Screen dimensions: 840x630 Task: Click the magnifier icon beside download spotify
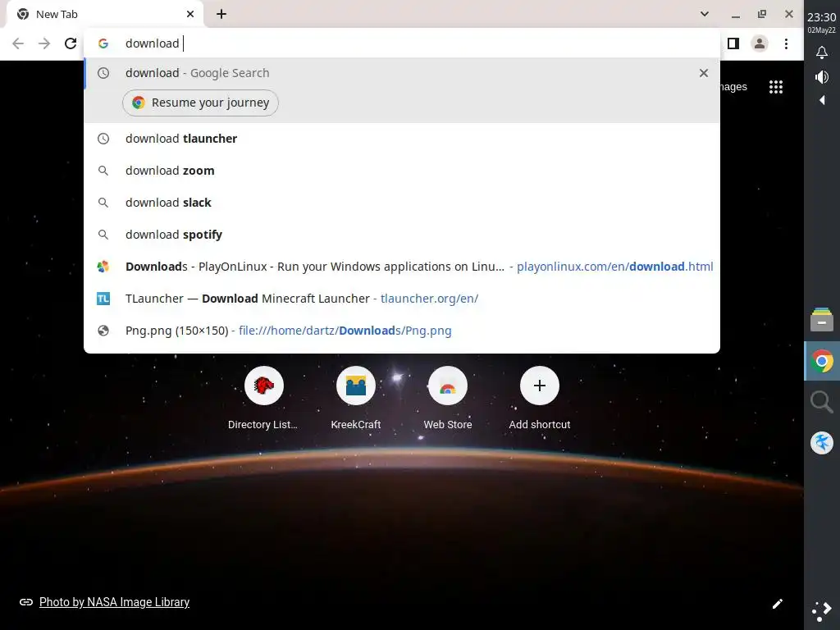(103, 235)
